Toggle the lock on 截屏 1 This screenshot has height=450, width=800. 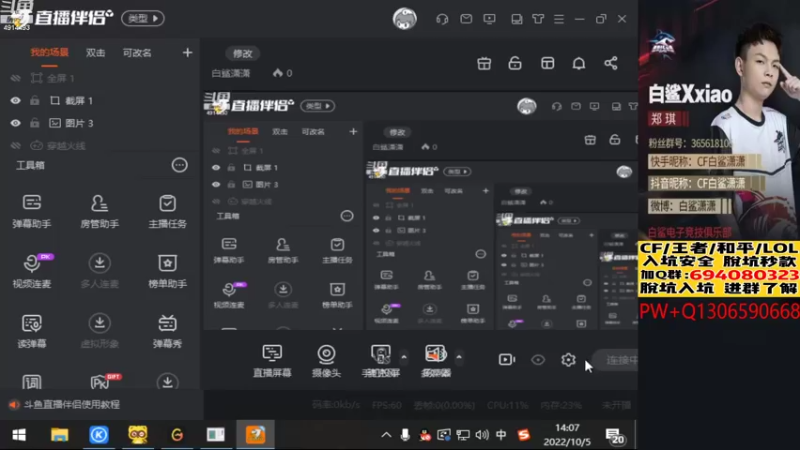34,101
